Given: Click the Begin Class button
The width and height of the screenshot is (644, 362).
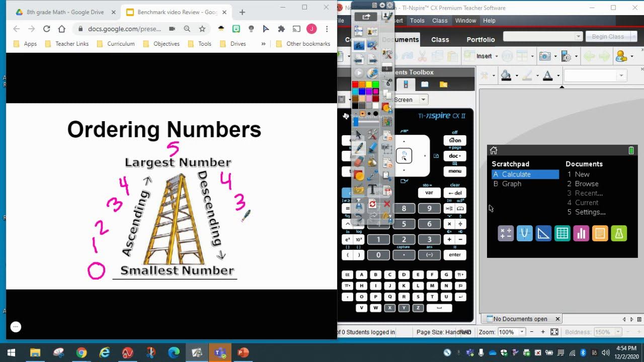Looking at the screenshot, I should [x=608, y=36].
